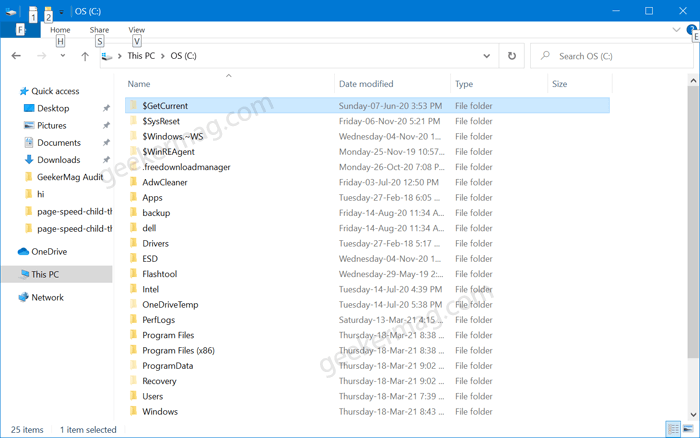700x438 pixels.
Task: Open the Share ribbon tab
Action: tap(99, 29)
